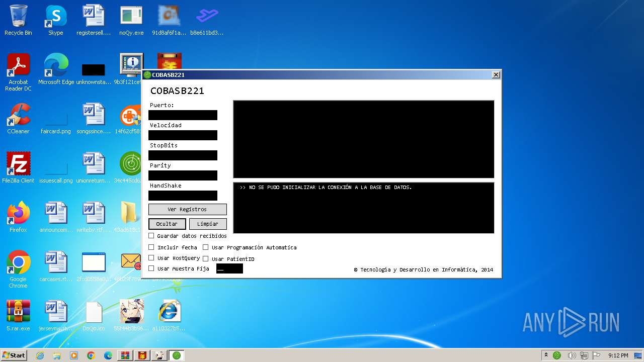Open the Windows Start menu

pos(14,355)
